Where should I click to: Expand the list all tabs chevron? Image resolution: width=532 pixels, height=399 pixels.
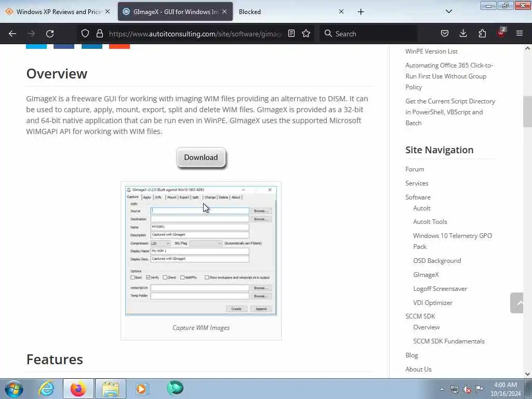click(448, 11)
